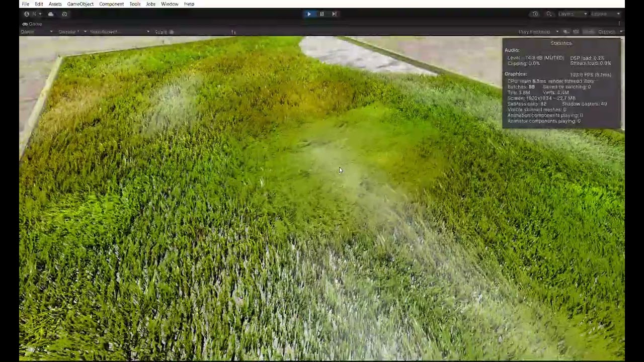This screenshot has height=362, width=644.
Task: Open the version control icon in toolbar
Action: click(64, 14)
